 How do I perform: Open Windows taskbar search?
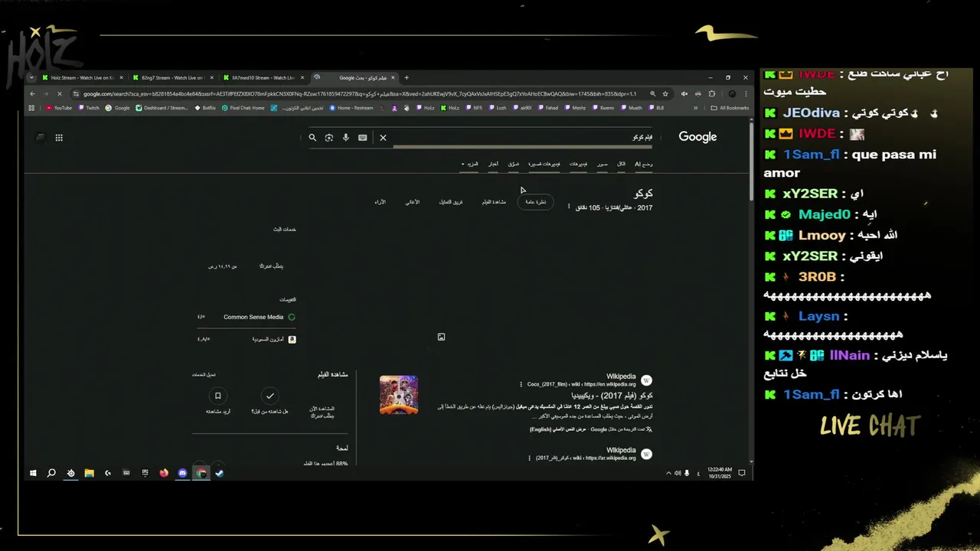point(51,473)
